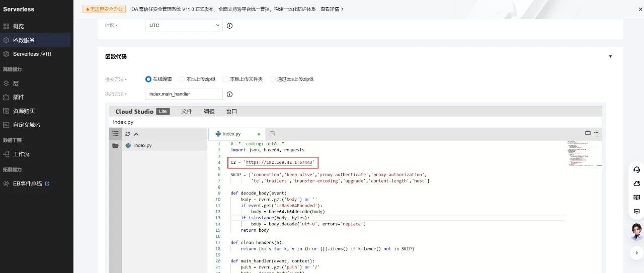Click the 概览 sidebar icon
The height and width of the screenshot is (273, 644).
[x=7, y=26]
